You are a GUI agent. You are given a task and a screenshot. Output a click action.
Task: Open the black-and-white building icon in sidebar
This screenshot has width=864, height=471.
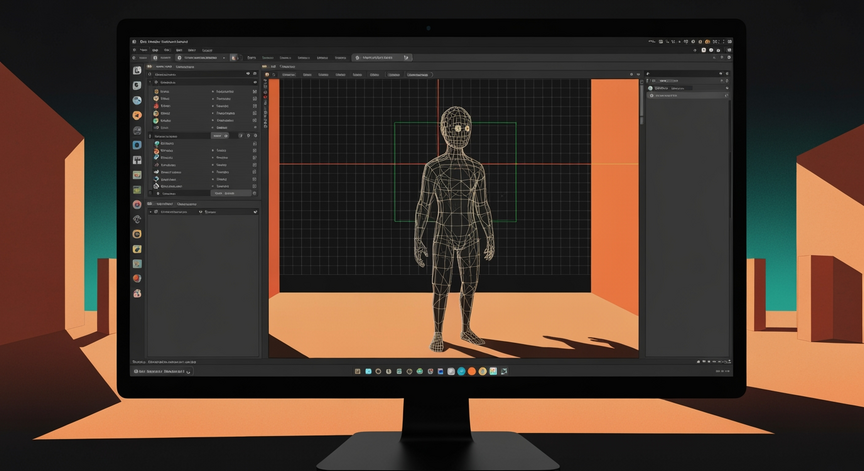click(137, 160)
